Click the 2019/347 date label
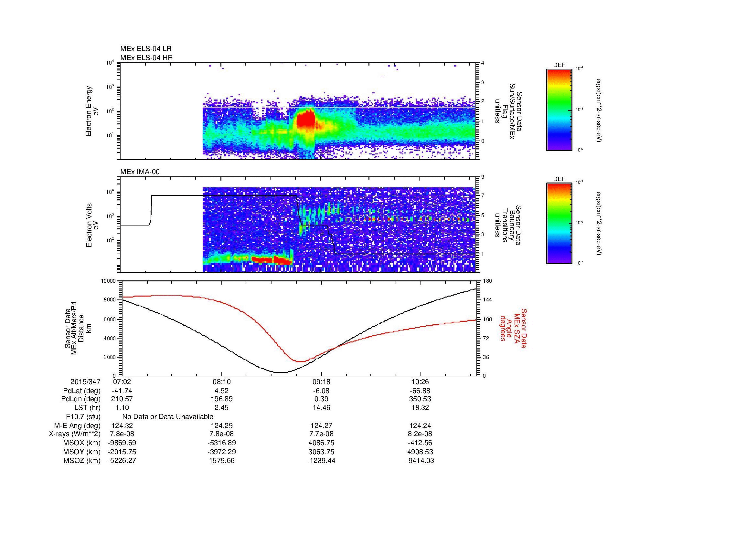 click(x=85, y=382)
